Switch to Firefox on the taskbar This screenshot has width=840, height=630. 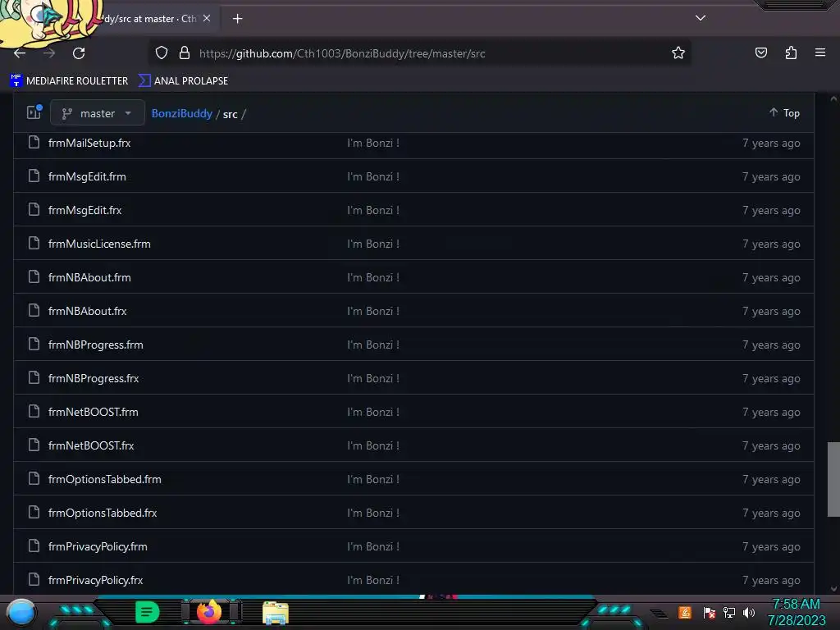coord(209,612)
